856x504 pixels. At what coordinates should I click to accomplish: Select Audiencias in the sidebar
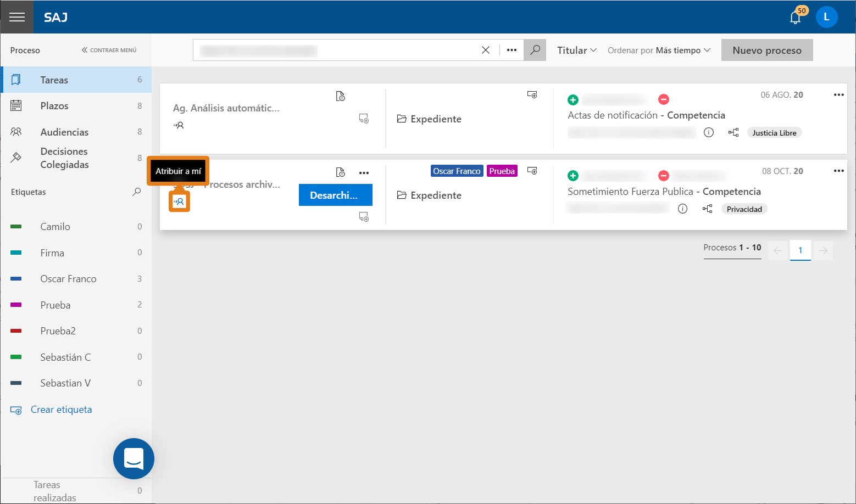[76, 132]
